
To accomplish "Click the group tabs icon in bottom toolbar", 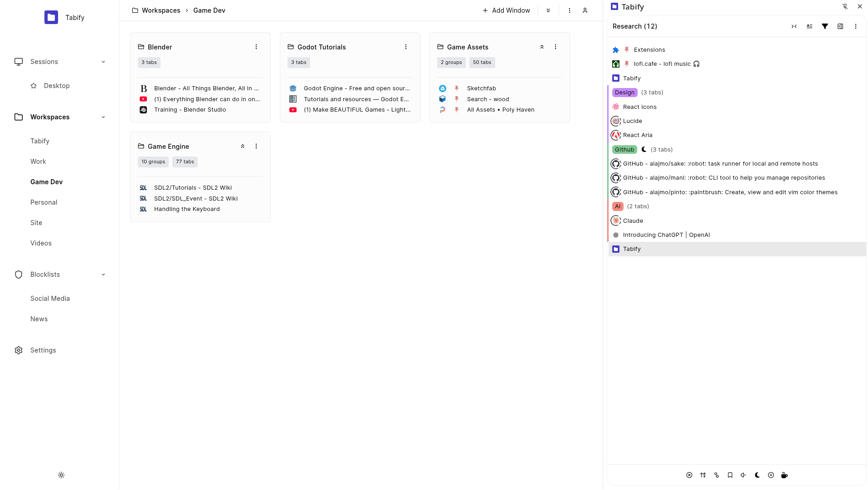I will click(x=717, y=475).
